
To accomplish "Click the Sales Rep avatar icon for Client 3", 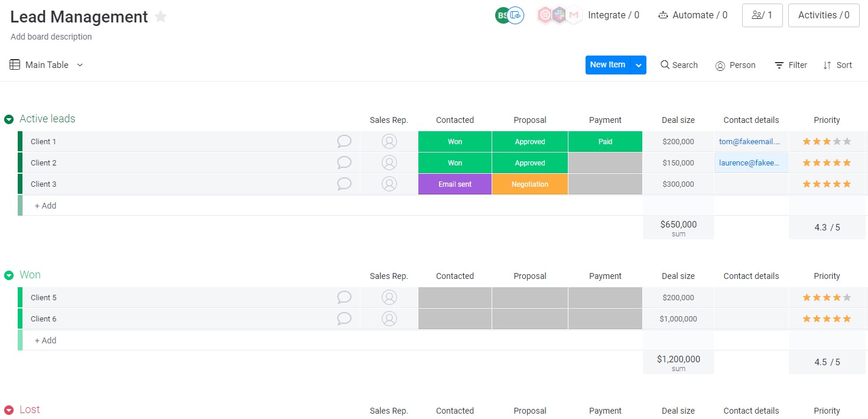I will 389,184.
